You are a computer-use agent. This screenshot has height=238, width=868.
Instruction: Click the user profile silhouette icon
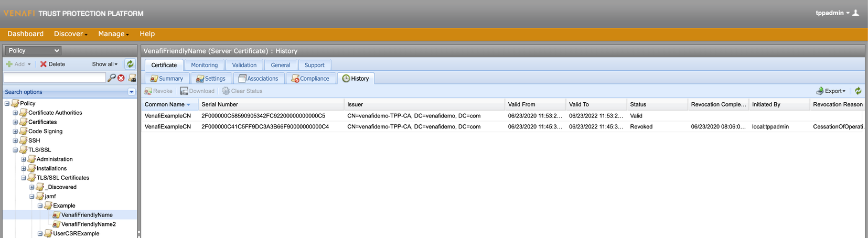point(855,13)
